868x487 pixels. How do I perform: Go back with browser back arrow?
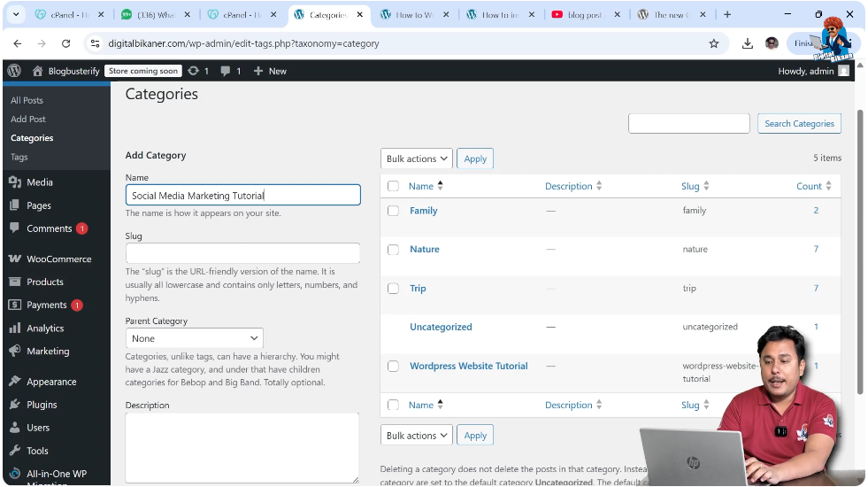coord(18,43)
